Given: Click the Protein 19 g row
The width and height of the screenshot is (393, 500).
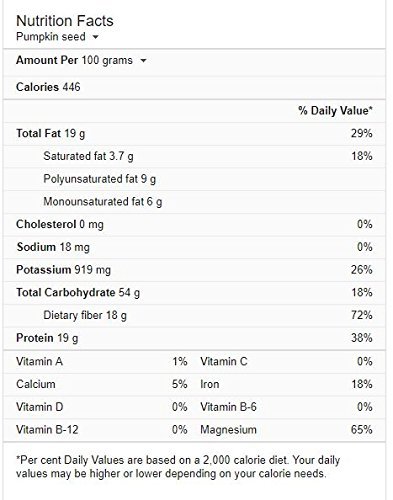Looking at the screenshot, I should point(194,338).
